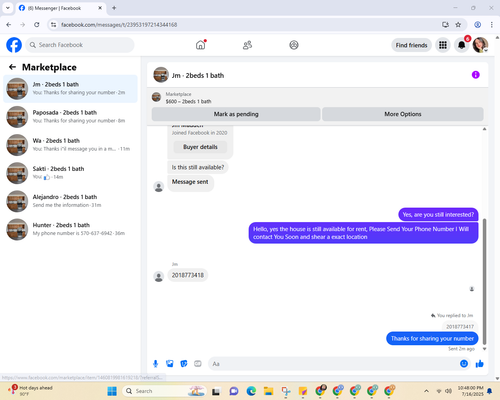This screenshot has width=500, height=400.
Task: Open the Groups icon in top navigation
Action: 294,45
